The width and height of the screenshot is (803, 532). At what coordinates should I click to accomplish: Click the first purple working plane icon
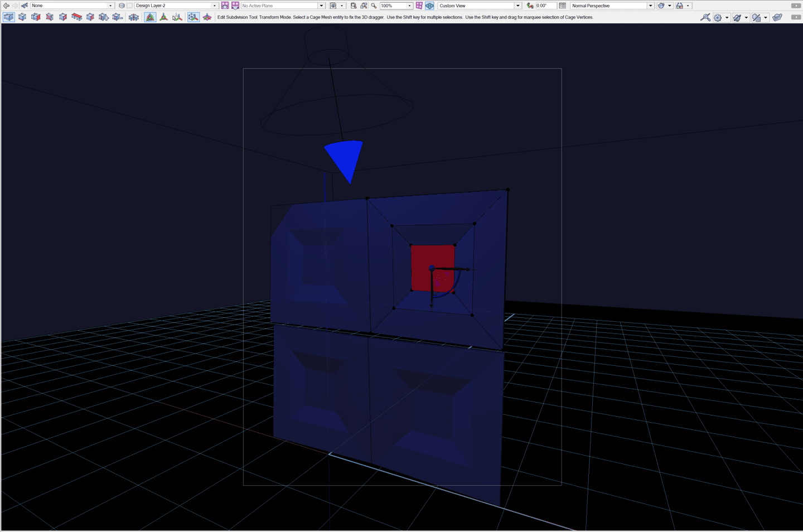tap(225, 6)
